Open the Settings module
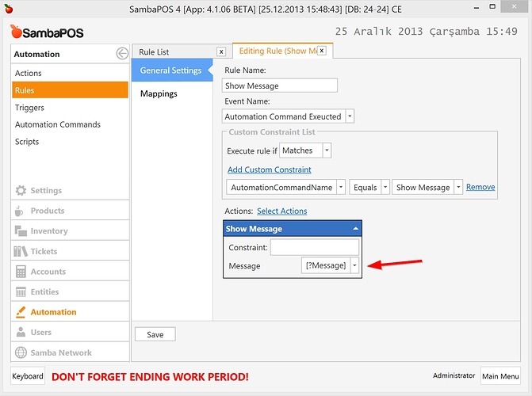532x396 pixels. click(70, 190)
